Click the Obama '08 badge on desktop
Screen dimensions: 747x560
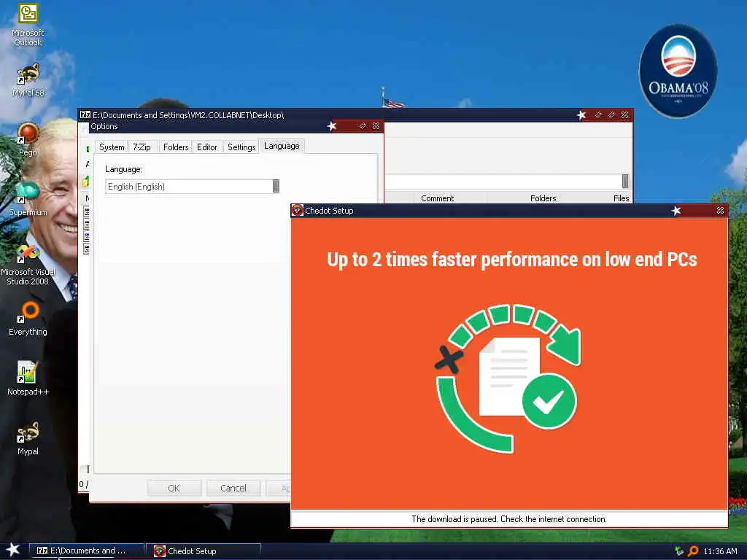678,71
